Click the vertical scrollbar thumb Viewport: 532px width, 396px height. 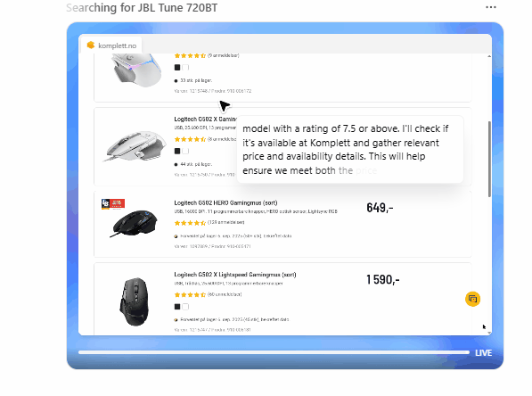click(x=489, y=159)
